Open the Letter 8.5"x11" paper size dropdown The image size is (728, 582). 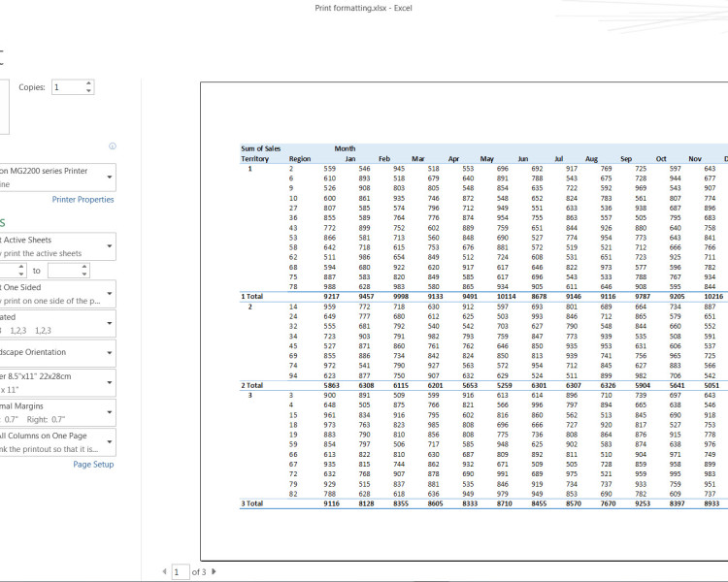[x=58, y=382]
